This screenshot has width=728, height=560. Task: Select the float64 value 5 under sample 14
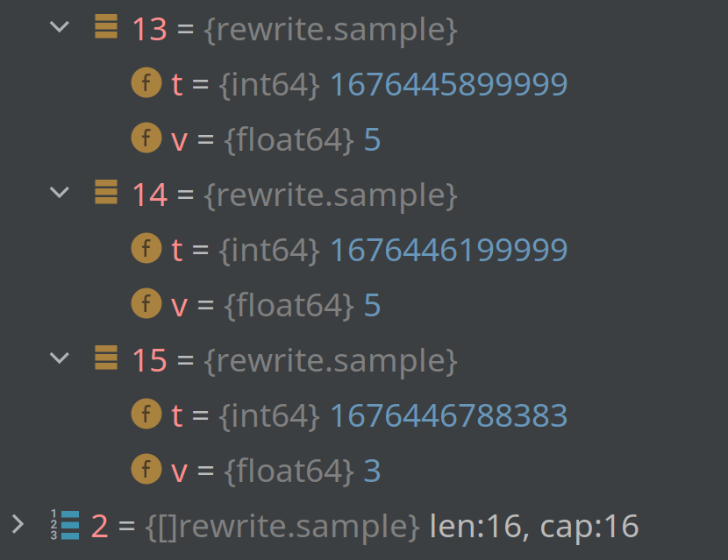375,304
